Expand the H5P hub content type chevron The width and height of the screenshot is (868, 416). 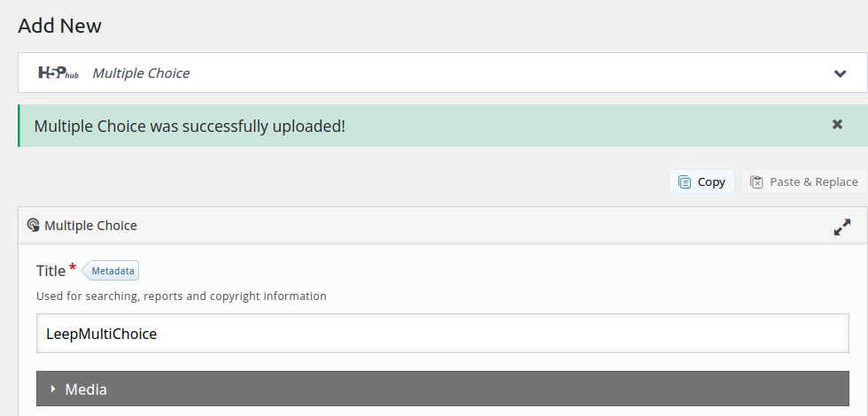coord(840,73)
